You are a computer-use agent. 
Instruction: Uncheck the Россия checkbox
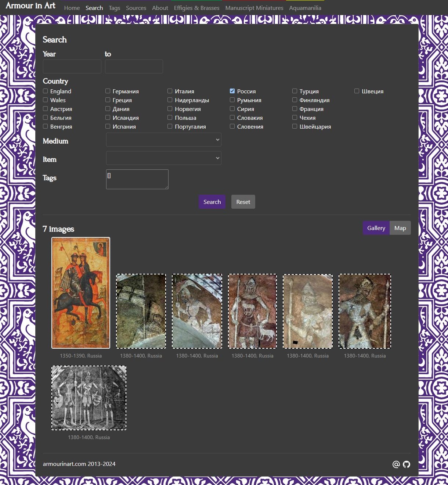point(232,91)
